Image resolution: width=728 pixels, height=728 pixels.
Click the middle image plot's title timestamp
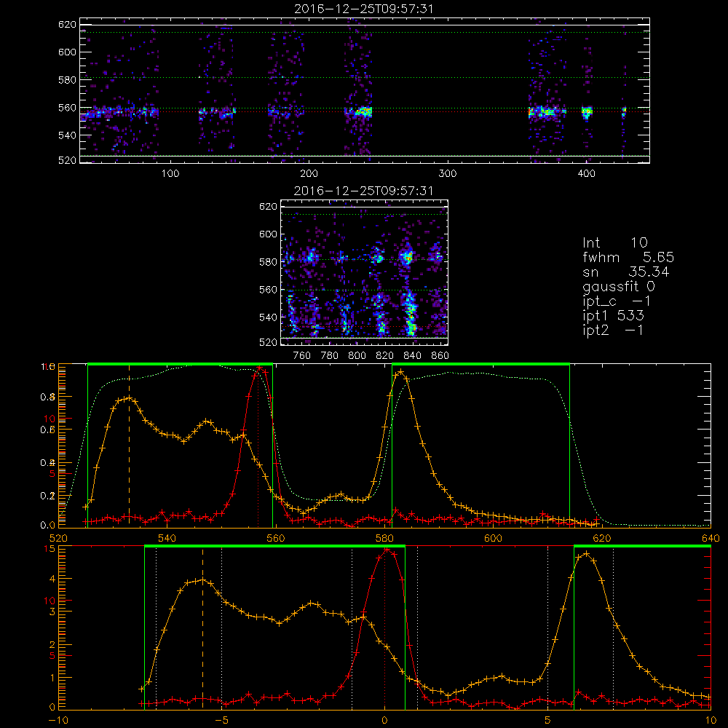coord(364,191)
